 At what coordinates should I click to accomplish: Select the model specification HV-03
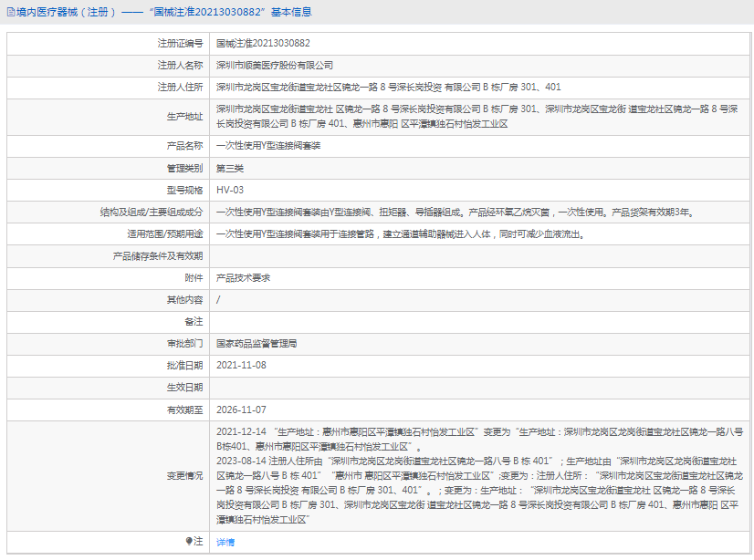point(230,191)
